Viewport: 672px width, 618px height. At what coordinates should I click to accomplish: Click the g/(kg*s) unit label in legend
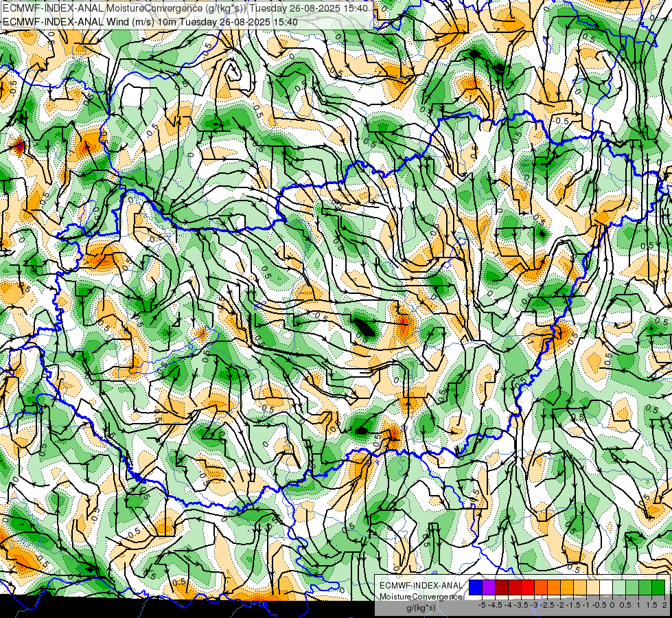tap(421, 608)
